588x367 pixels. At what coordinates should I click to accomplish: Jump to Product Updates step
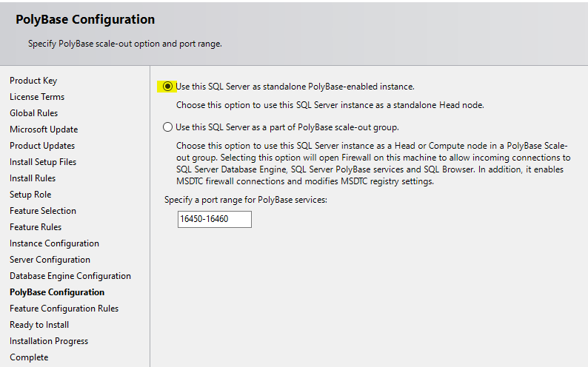(42, 146)
